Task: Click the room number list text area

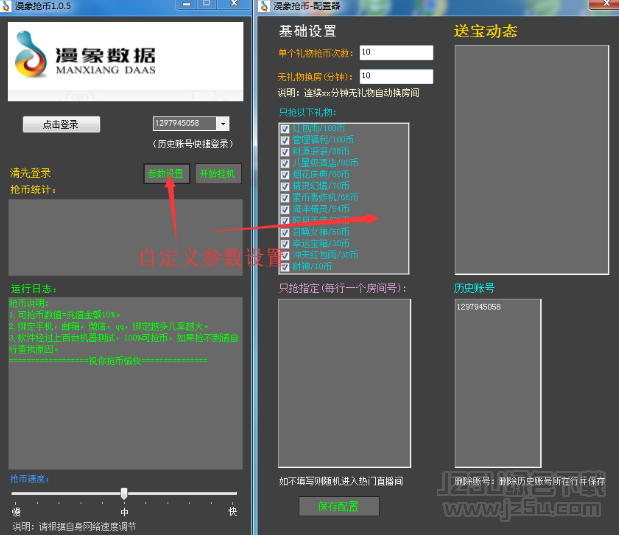Action: click(x=344, y=383)
